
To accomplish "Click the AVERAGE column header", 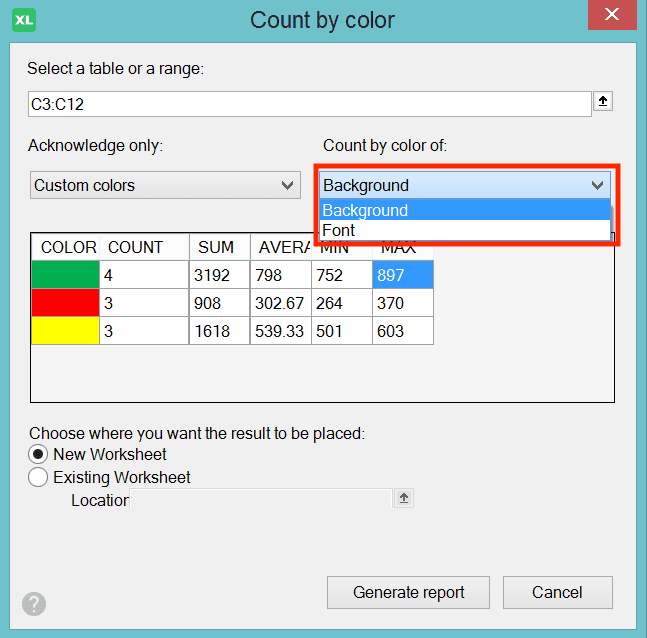I will tap(281, 247).
